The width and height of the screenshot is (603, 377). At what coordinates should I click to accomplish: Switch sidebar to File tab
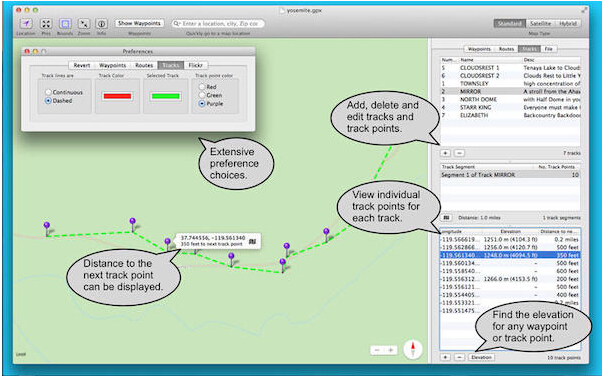pos(549,49)
